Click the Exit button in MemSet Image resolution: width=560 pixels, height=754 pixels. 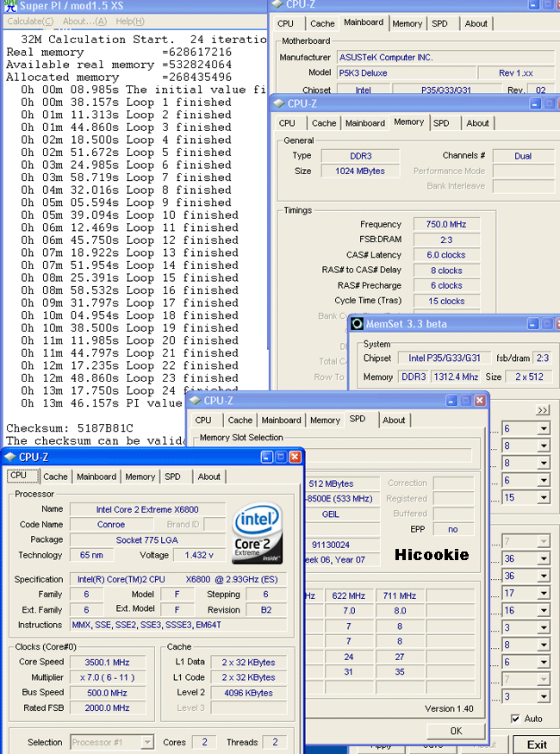[537, 745]
